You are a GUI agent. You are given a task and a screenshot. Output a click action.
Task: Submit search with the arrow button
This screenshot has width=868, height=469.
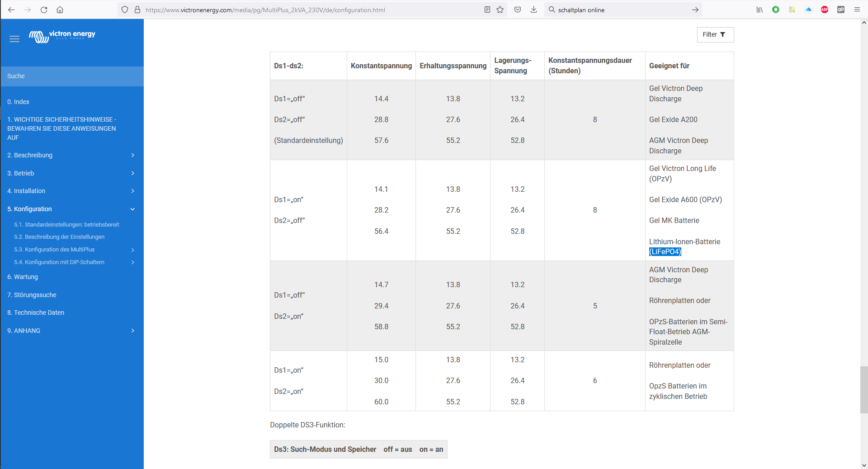695,9
